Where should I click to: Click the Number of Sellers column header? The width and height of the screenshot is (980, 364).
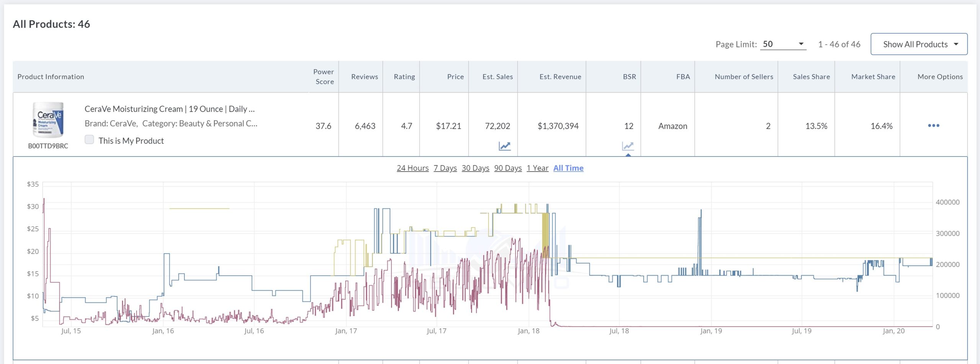(x=743, y=77)
